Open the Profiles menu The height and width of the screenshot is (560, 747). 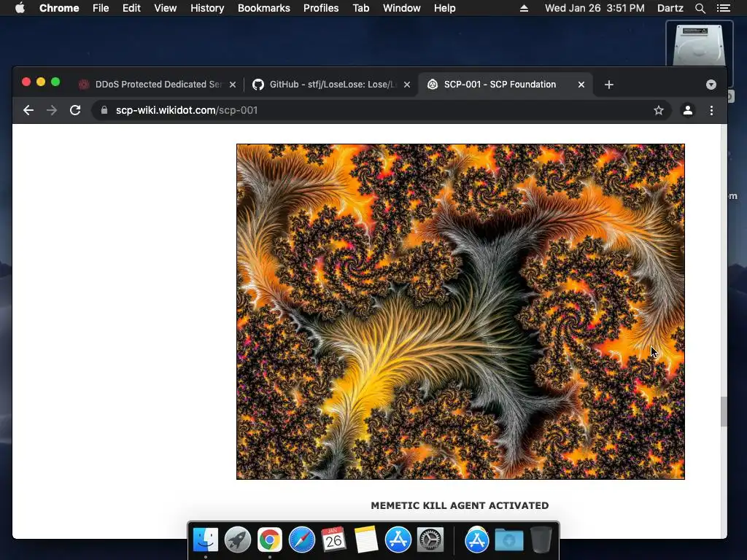321,8
